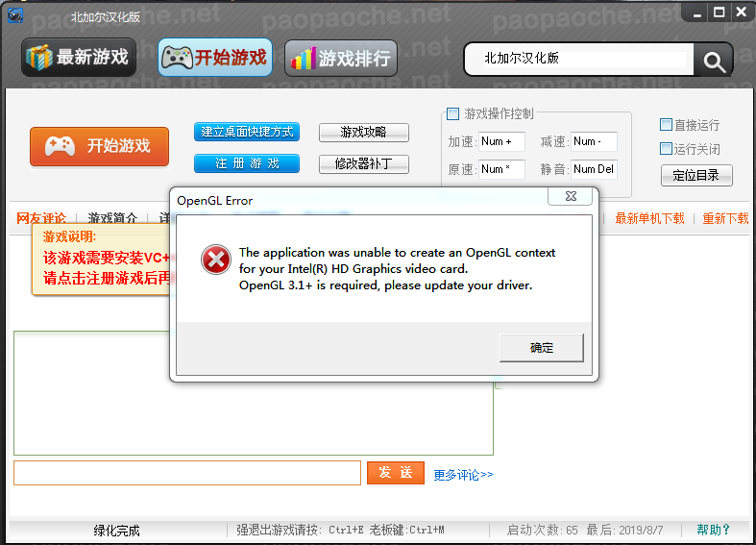Click the search magnifier icon
The height and width of the screenshot is (545, 756).
pos(714,60)
